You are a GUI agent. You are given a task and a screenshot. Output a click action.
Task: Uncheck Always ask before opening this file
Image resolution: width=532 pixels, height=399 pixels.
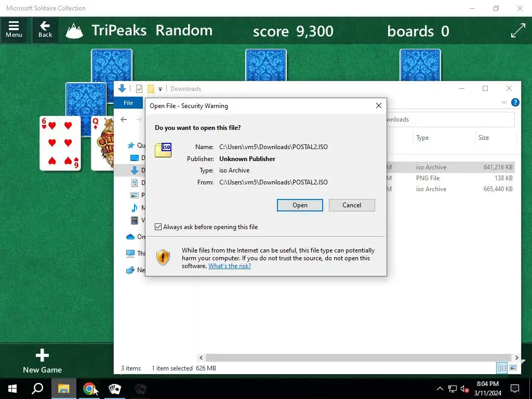coord(158,227)
